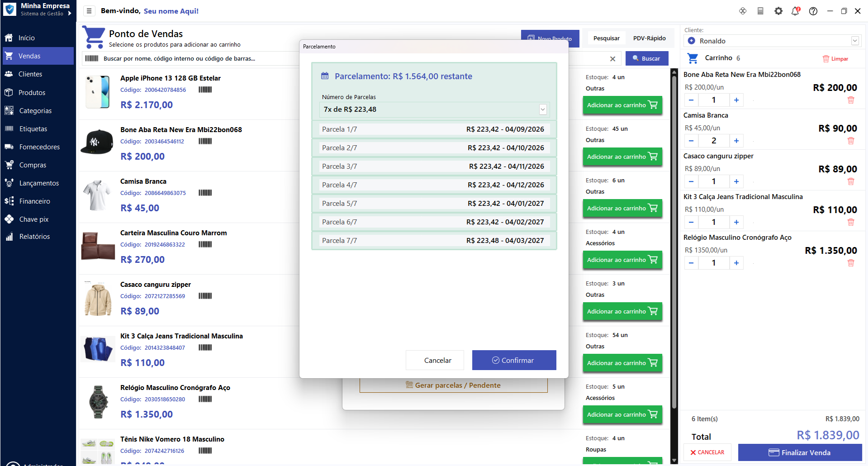Decrease quantity of Camisa Branca in cart
This screenshot has width=868, height=466.
[691, 141]
